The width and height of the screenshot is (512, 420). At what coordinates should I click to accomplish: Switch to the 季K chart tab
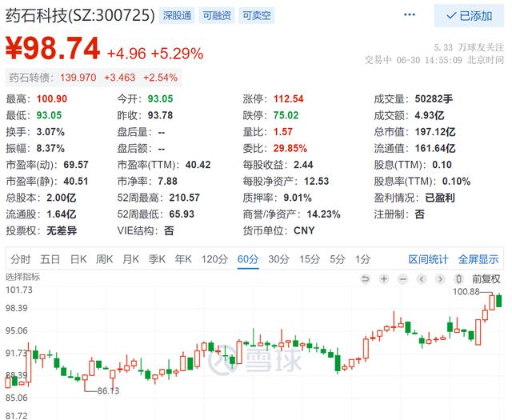[x=157, y=259]
